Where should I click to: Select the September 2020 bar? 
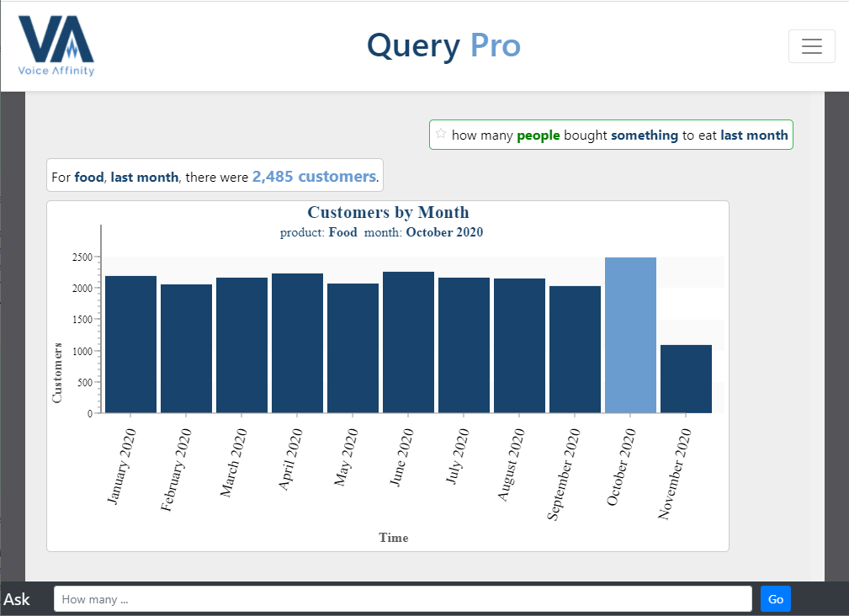[575, 349]
